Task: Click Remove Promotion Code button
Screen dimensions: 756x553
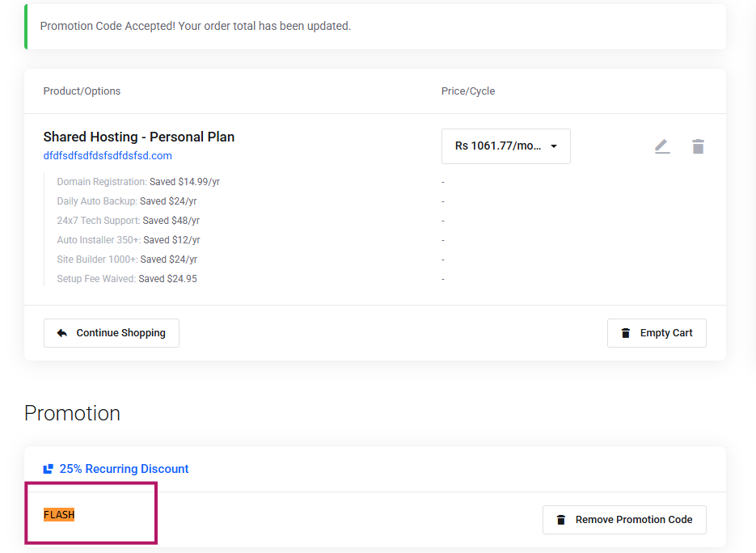Action: coord(624,519)
